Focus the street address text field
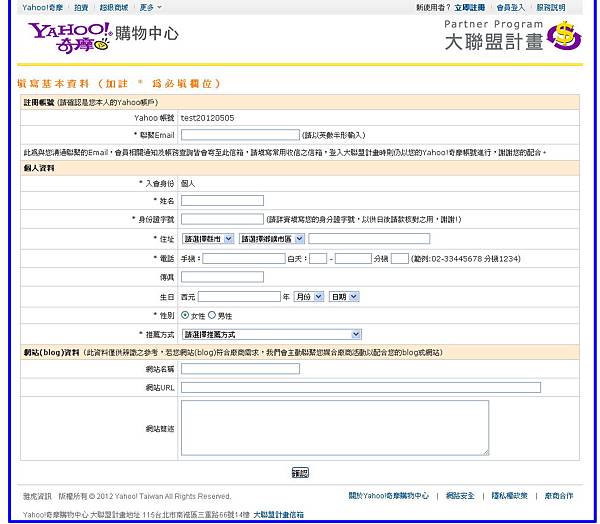Image resolution: width=600 pixels, height=524 pixels. click(x=369, y=239)
